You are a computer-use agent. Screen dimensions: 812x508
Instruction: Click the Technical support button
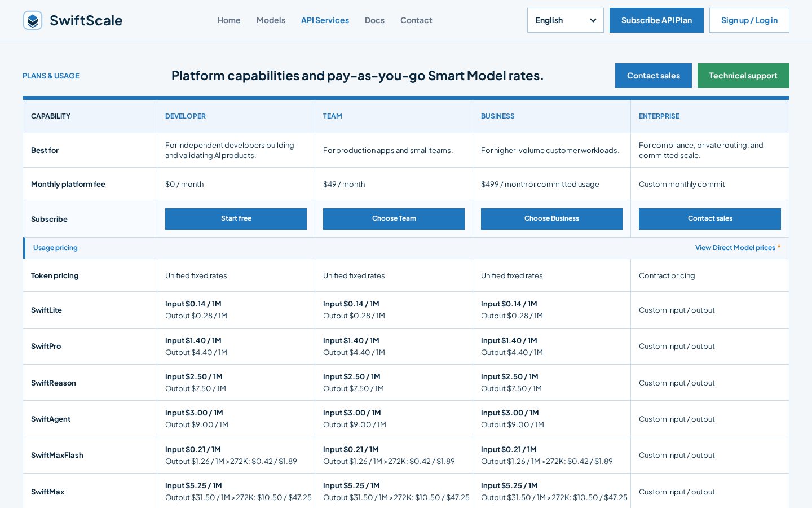(743, 76)
